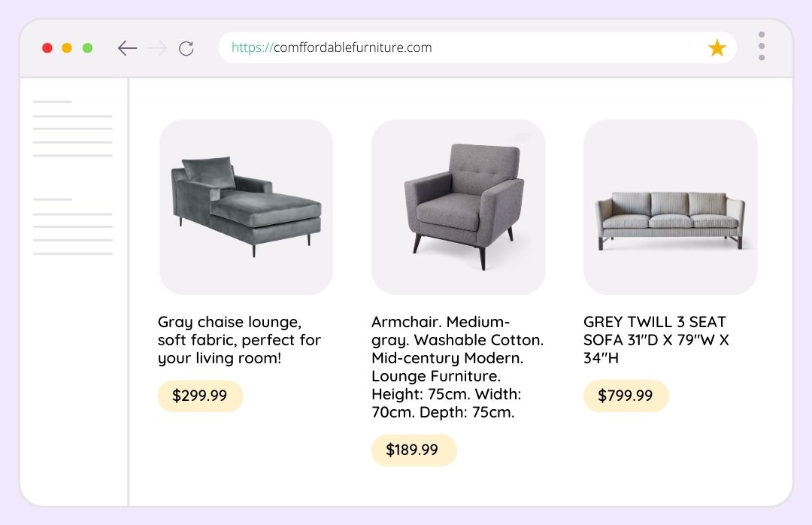Open the Armchair Medium-gray description text

(457, 367)
